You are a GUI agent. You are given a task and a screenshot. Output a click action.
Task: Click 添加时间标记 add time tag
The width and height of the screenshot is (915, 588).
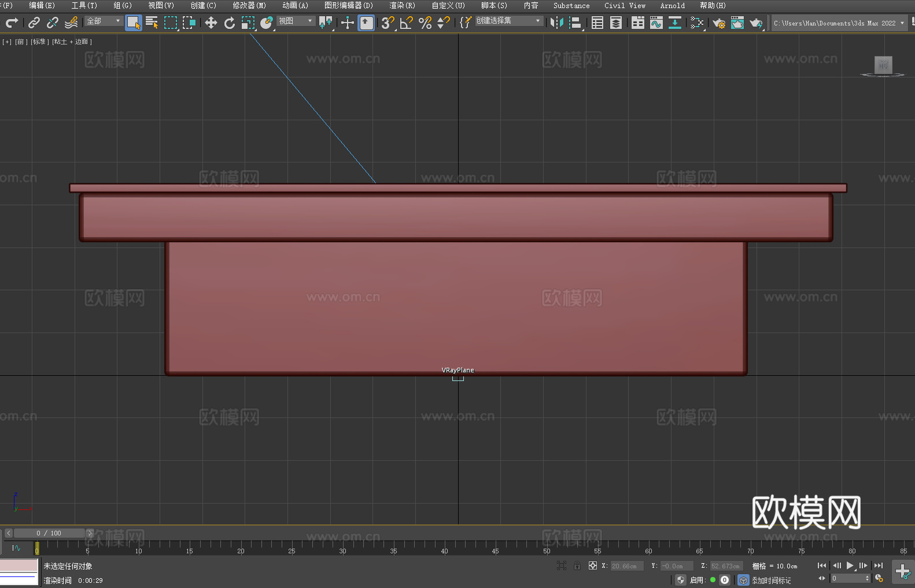pos(772,580)
